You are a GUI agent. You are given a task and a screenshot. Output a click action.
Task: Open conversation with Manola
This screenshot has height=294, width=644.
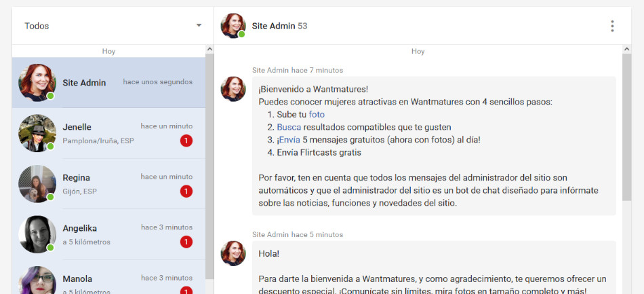(109, 277)
